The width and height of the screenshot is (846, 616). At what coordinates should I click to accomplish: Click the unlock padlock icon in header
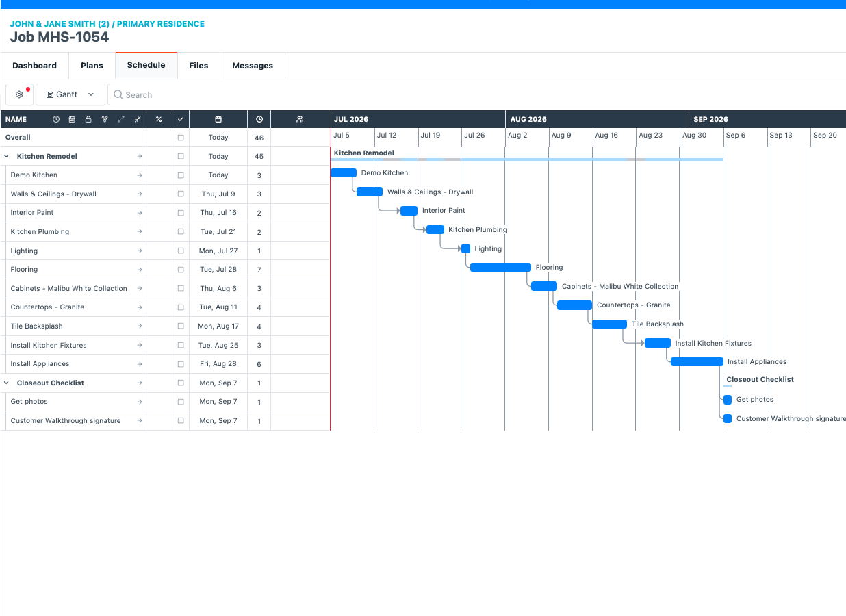click(x=88, y=119)
